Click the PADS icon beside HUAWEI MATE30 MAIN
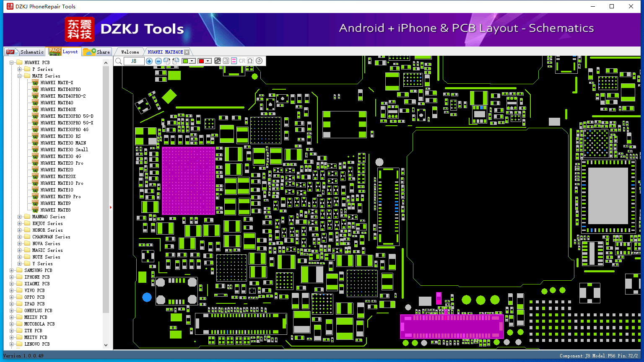644x362 pixels. click(35, 143)
